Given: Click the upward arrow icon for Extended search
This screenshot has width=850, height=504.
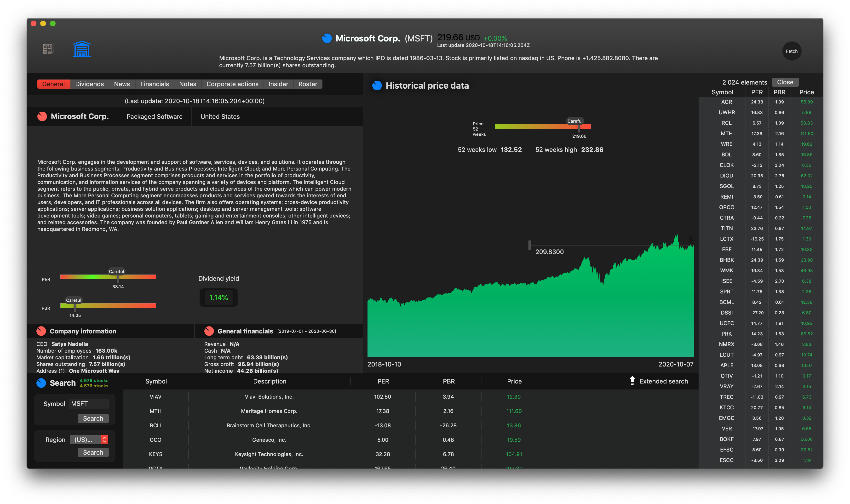Looking at the screenshot, I should coord(632,381).
